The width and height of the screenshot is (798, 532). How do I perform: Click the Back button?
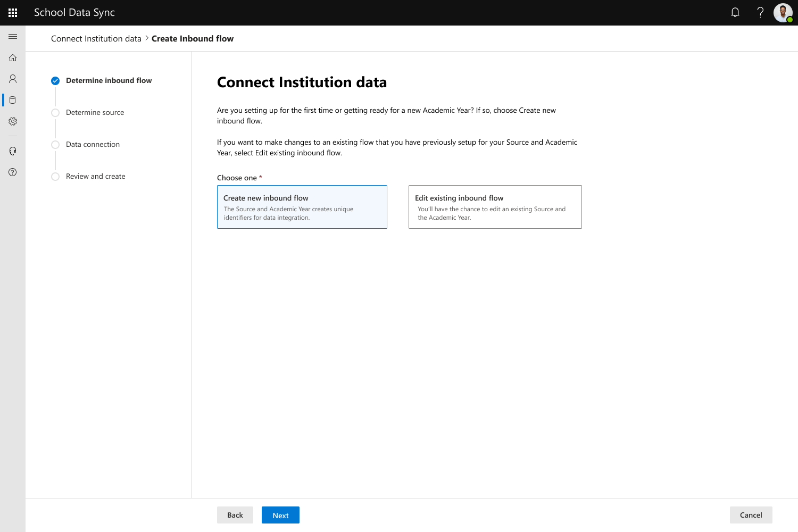pyautogui.click(x=235, y=515)
